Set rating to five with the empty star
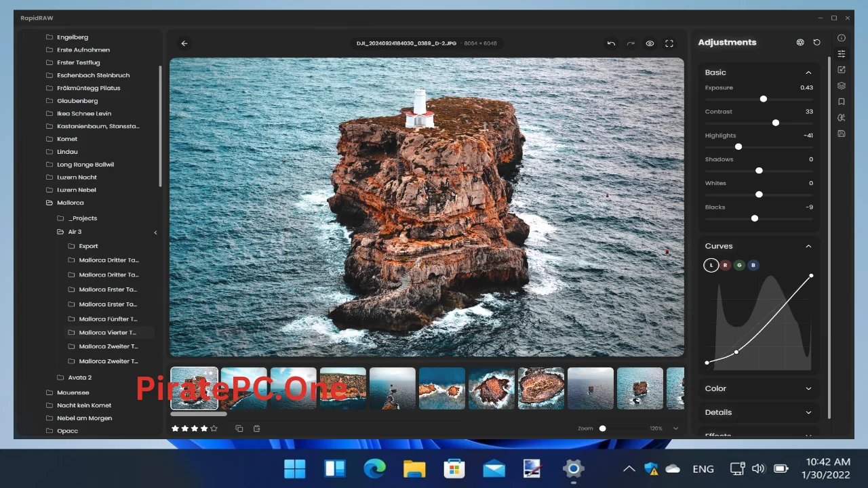868x488 pixels. tap(214, 428)
